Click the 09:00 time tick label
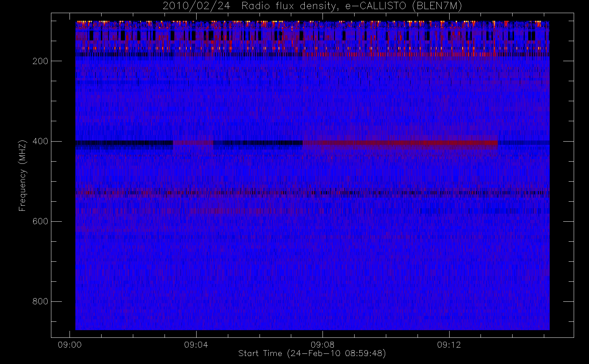 [x=70, y=345]
